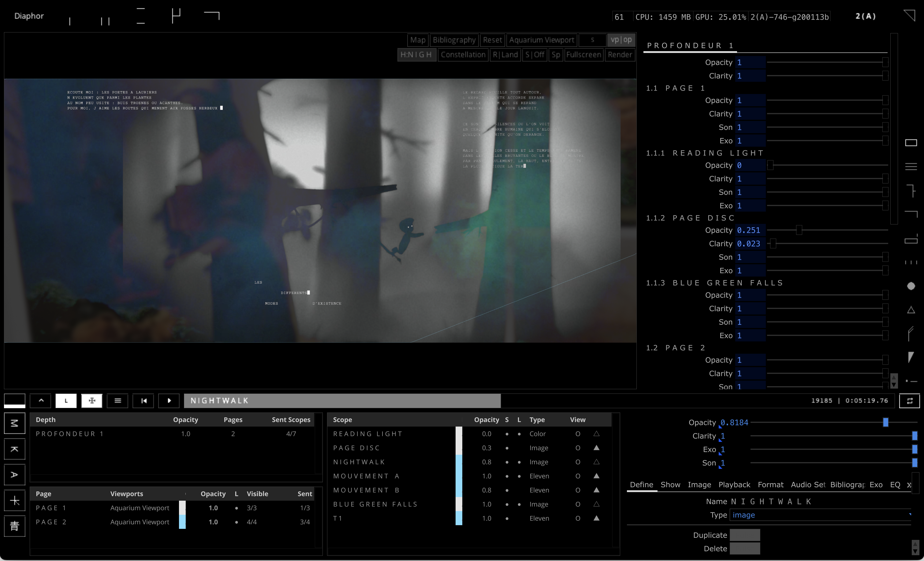Click the filled circle icon in the right sidebar
The width and height of the screenshot is (924, 561).
point(911,286)
